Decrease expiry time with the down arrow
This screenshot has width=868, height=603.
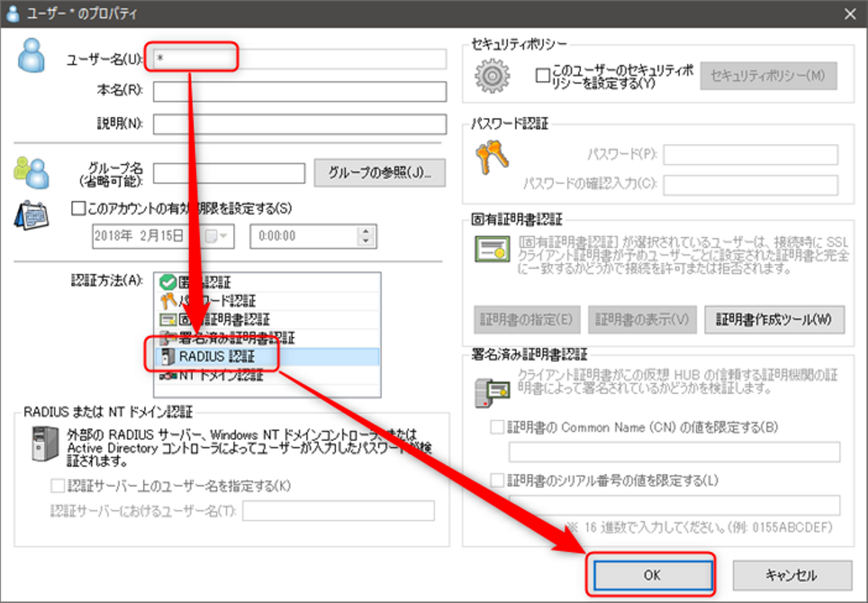365,242
